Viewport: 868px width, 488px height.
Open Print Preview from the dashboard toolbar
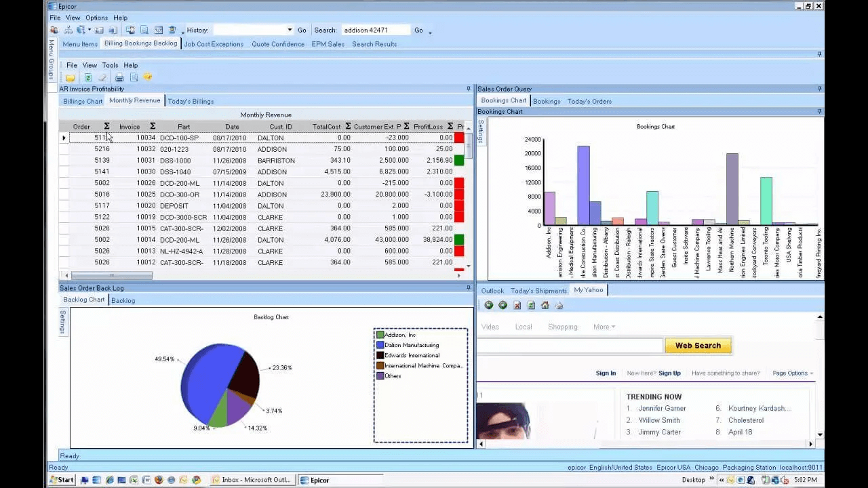[134, 78]
